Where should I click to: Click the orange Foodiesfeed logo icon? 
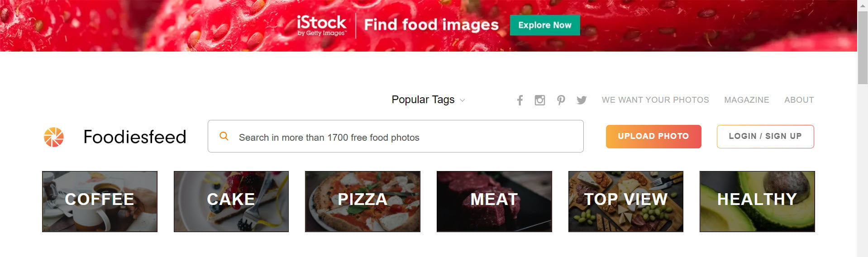coord(54,137)
